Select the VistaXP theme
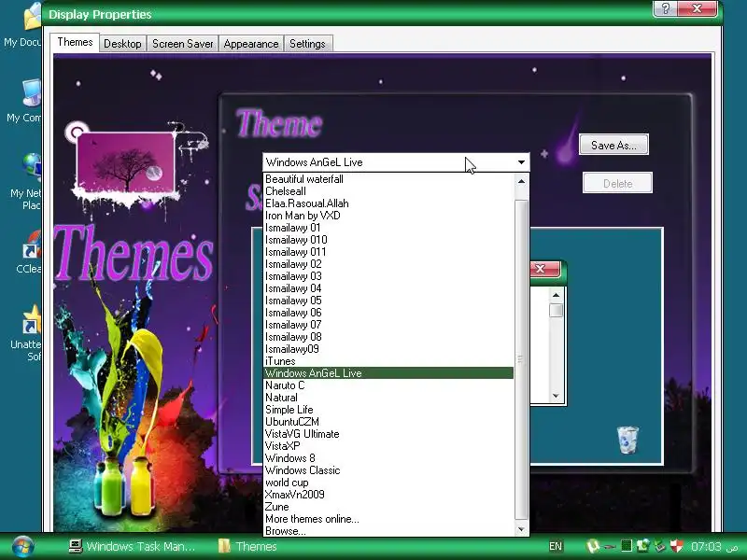This screenshot has height=560, width=747. click(388, 446)
